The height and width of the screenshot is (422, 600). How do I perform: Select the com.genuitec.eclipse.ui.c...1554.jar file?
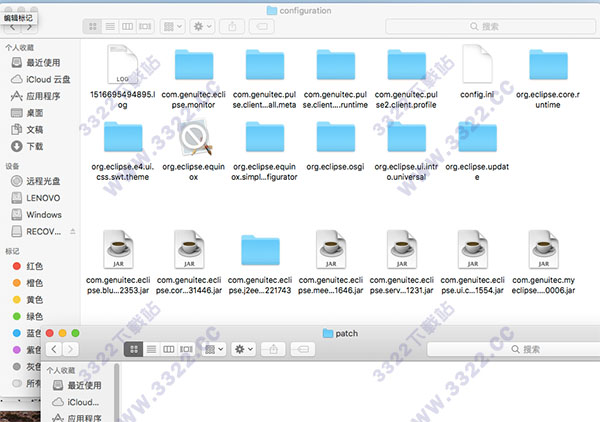pos(473,249)
